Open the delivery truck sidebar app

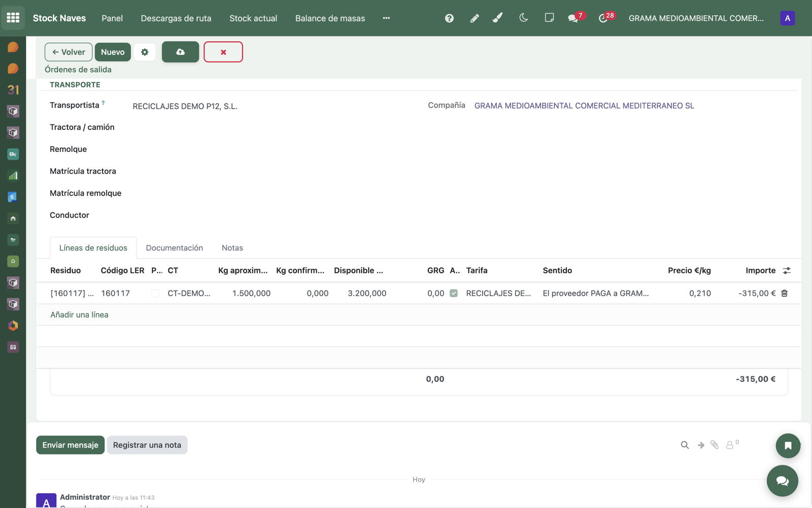(13, 154)
